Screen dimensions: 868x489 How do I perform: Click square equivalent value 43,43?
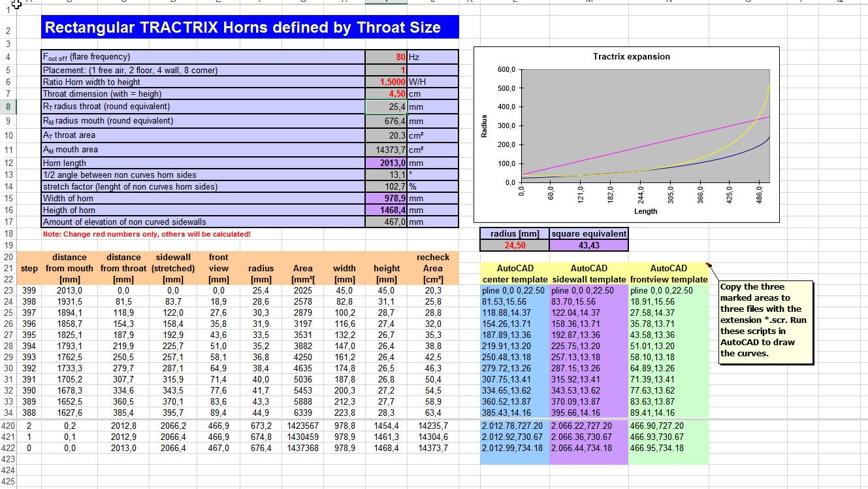589,246
